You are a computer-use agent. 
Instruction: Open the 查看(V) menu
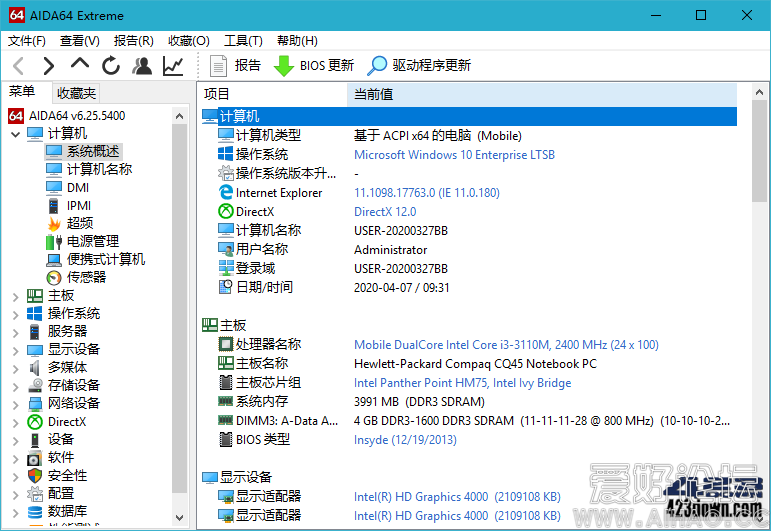point(80,41)
